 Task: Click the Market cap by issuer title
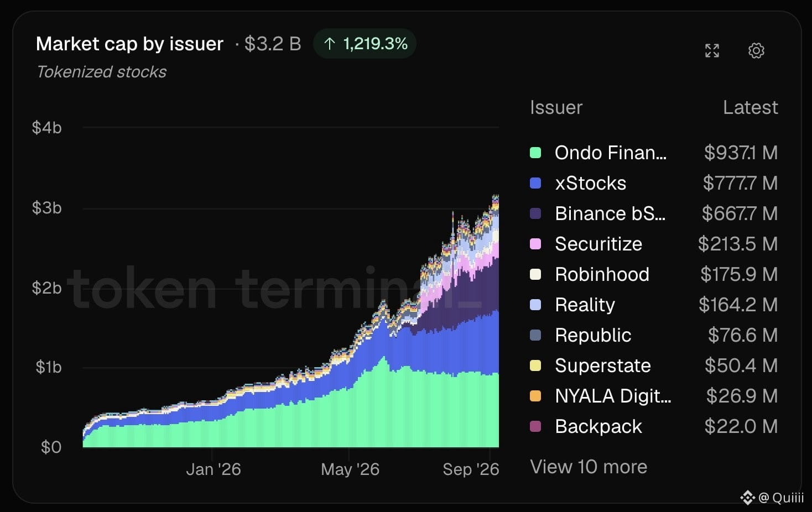[x=129, y=44]
